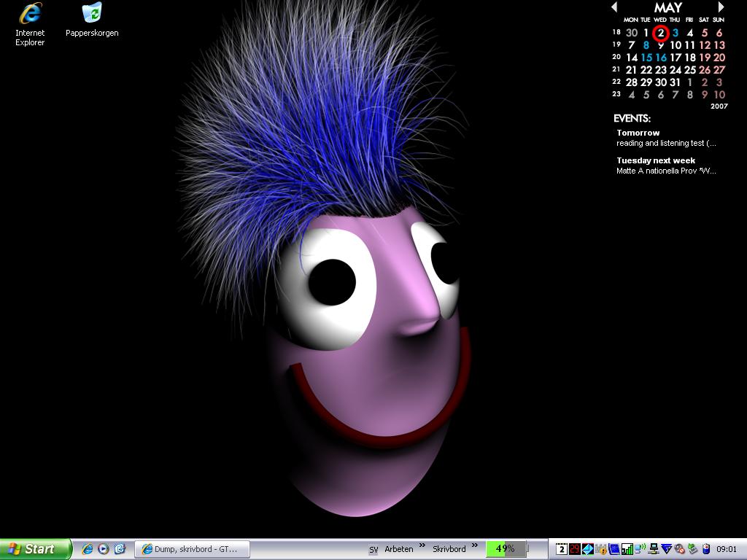Launch Windows Media Player from Quick Launch
Image resolution: width=747 pixels, height=560 pixels.
[104, 549]
